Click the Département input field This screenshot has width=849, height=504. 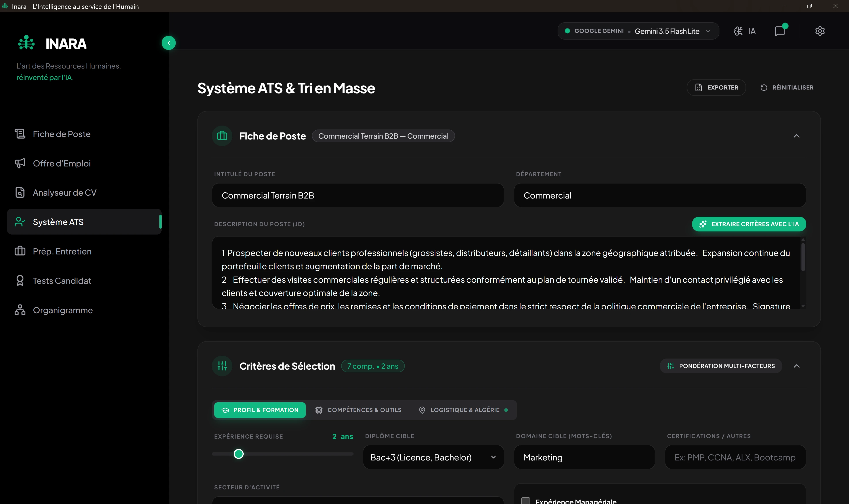point(660,195)
